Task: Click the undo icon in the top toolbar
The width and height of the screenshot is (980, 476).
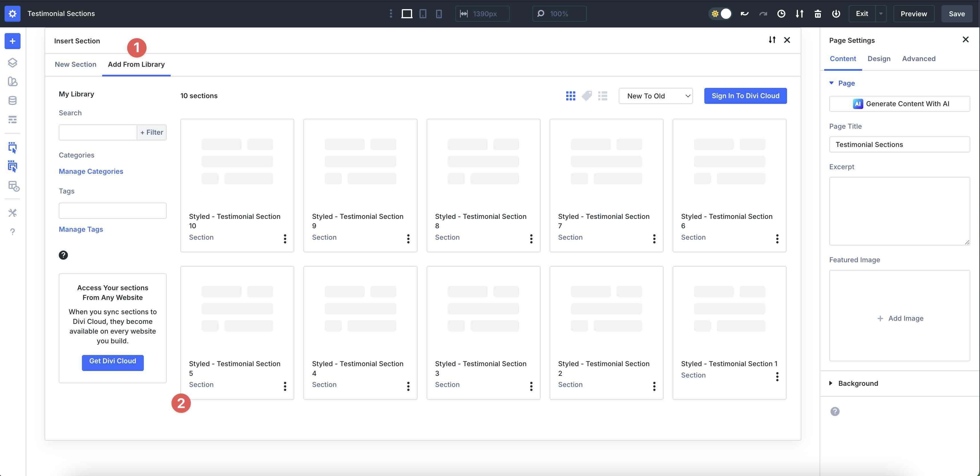Action: tap(745, 13)
